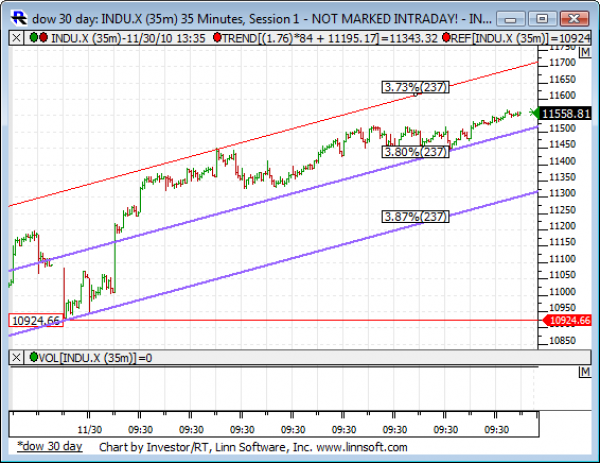The image size is (600, 463).
Task: Maximize the dow 30 day chart window
Action: pyautogui.click(x=542, y=18)
